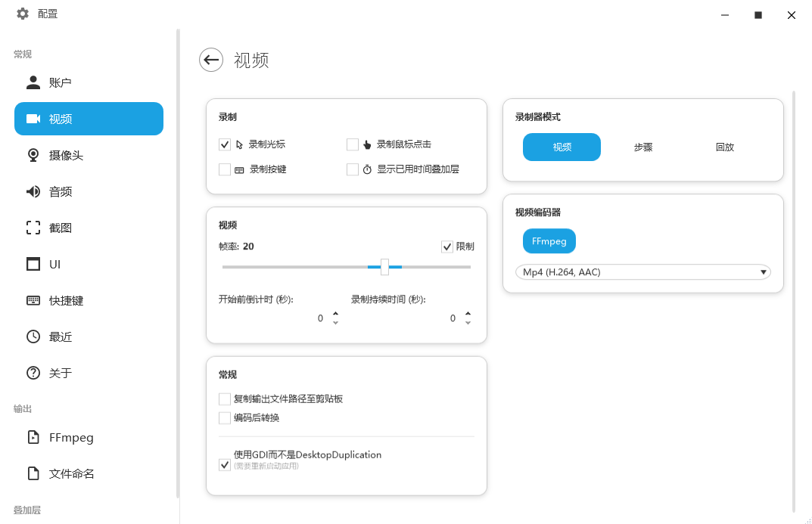Open the 关于 page
Viewport: 812px width, 524px height.
(61, 373)
